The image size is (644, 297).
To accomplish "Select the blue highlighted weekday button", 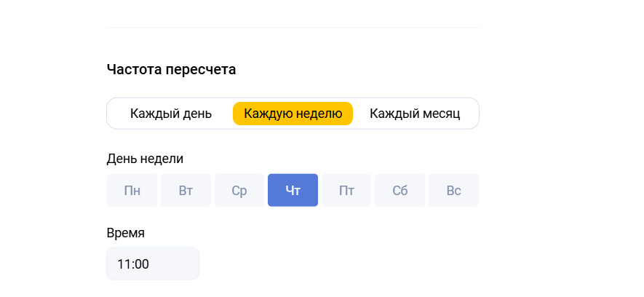I will pyautogui.click(x=293, y=191).
